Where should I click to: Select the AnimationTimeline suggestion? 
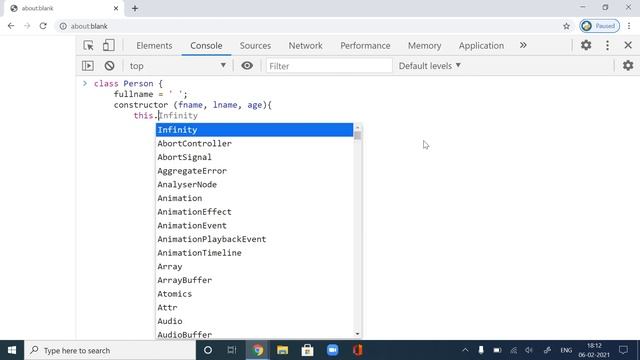pos(254,253)
